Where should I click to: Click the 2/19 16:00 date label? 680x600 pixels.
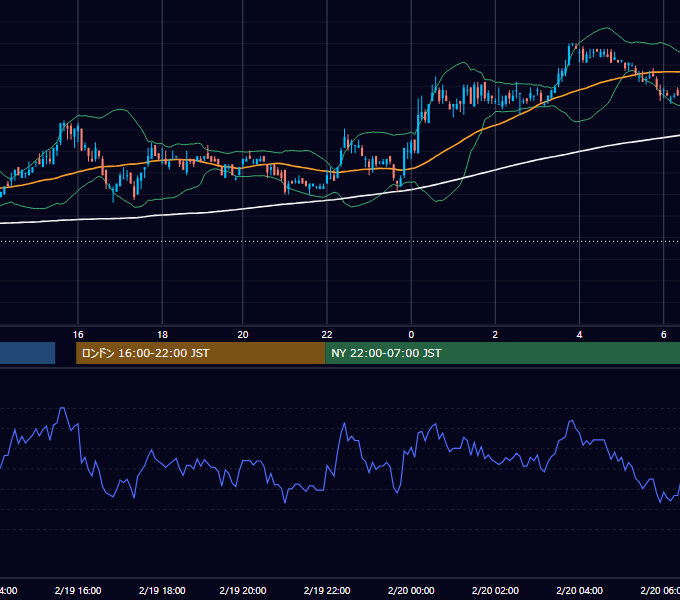(78, 590)
